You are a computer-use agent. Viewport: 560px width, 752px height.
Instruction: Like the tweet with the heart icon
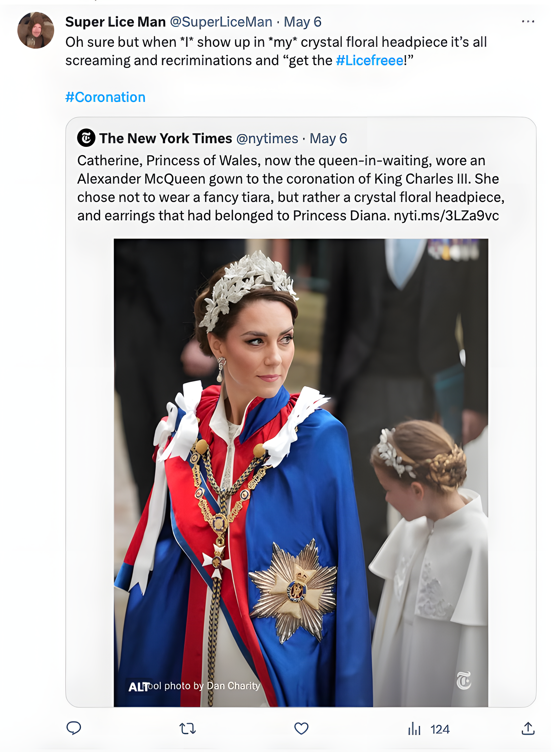301,728
